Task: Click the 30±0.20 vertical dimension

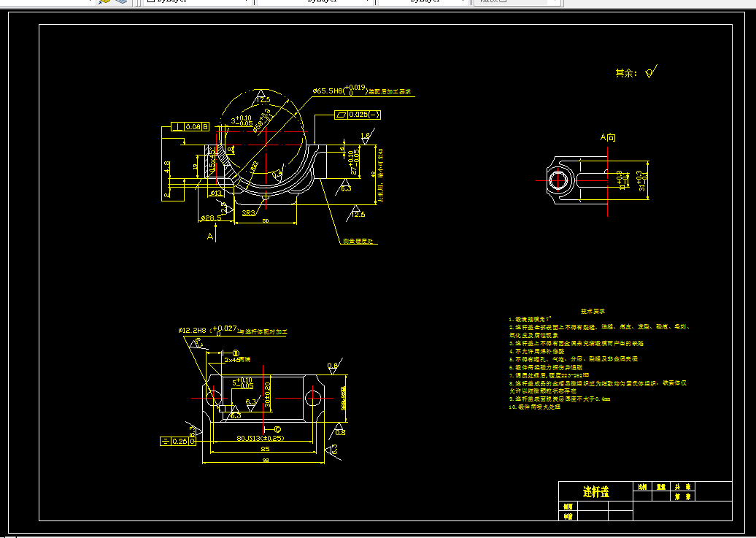Action: (x=268, y=395)
